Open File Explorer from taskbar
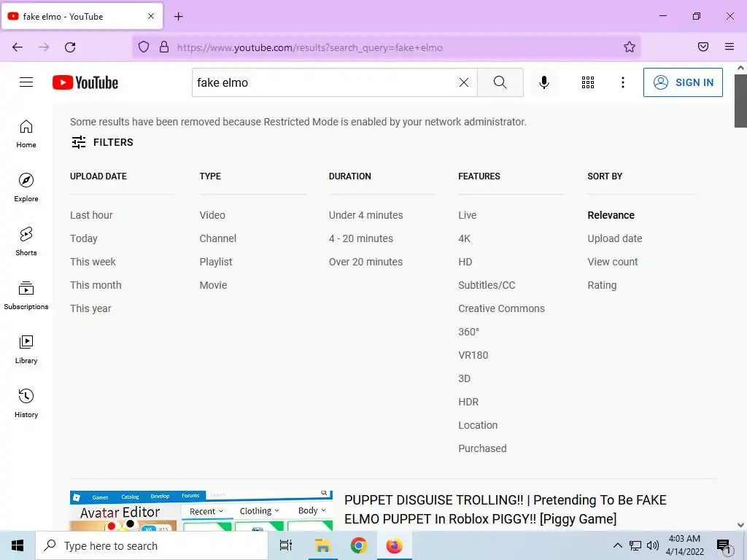 pos(322,545)
